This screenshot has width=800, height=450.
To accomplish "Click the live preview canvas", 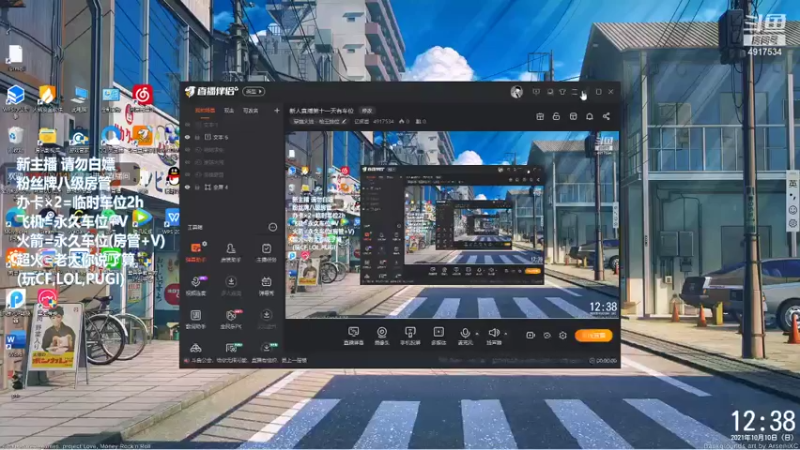I will [x=452, y=224].
